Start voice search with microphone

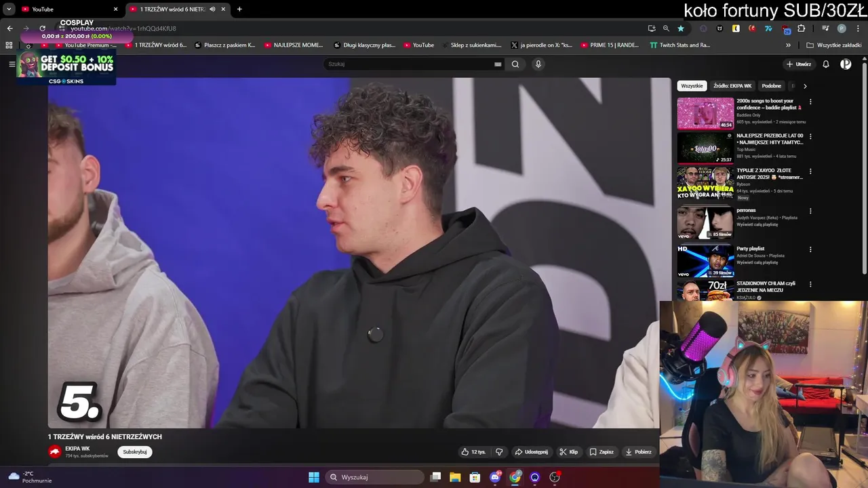[x=538, y=64]
